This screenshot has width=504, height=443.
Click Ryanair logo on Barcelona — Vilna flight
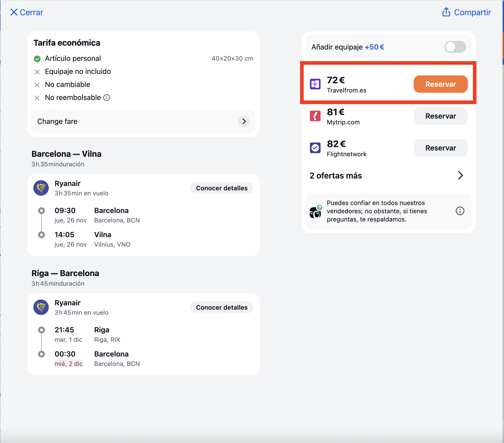coord(41,188)
